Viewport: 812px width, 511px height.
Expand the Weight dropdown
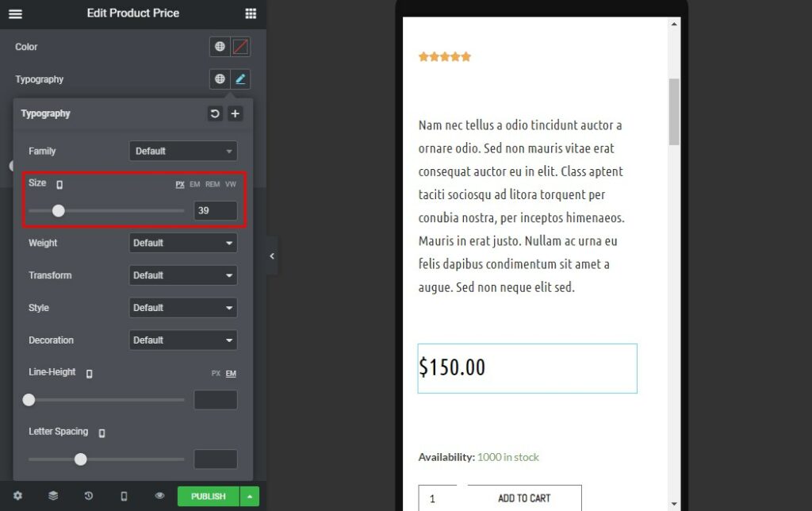pyautogui.click(x=183, y=243)
